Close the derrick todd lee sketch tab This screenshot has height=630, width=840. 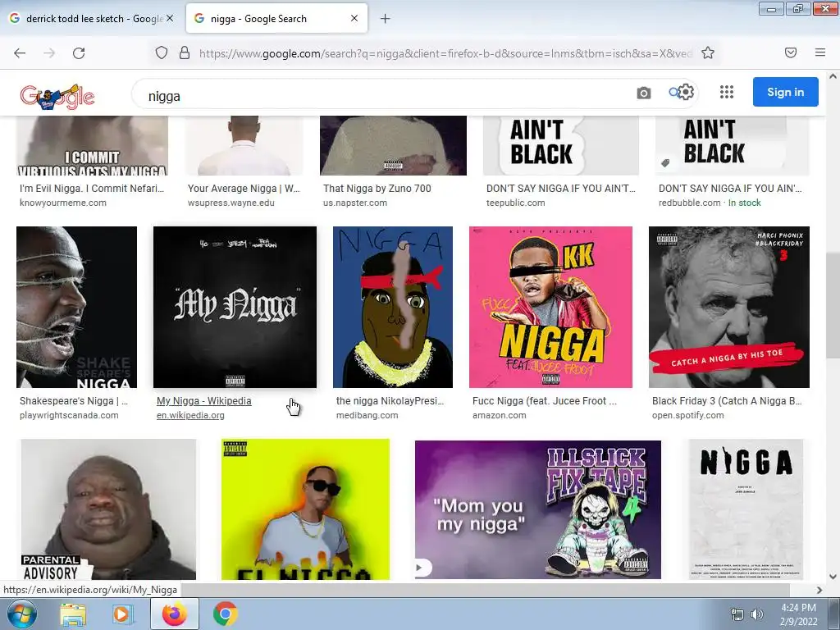(170, 18)
